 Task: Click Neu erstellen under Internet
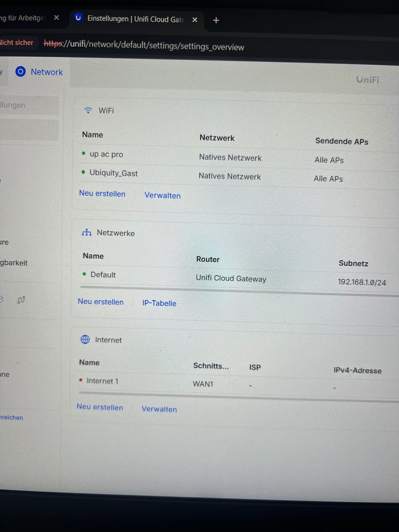tap(100, 407)
